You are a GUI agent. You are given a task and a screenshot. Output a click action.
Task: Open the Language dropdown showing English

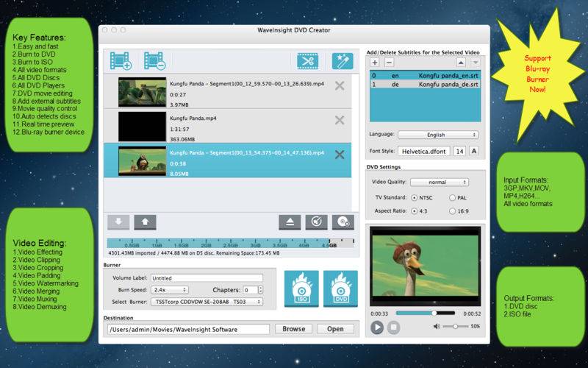coord(438,135)
